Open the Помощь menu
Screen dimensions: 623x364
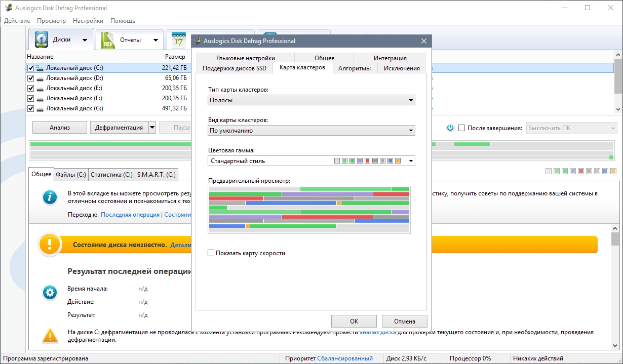click(123, 21)
